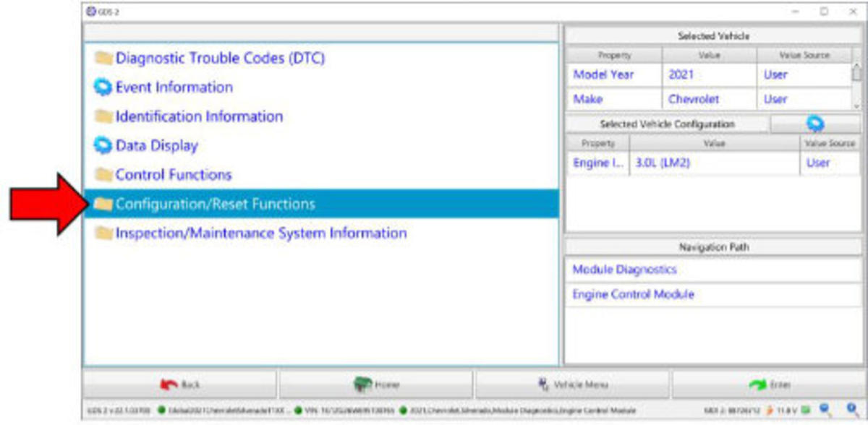Open the Vehicle Menu

(x=572, y=385)
